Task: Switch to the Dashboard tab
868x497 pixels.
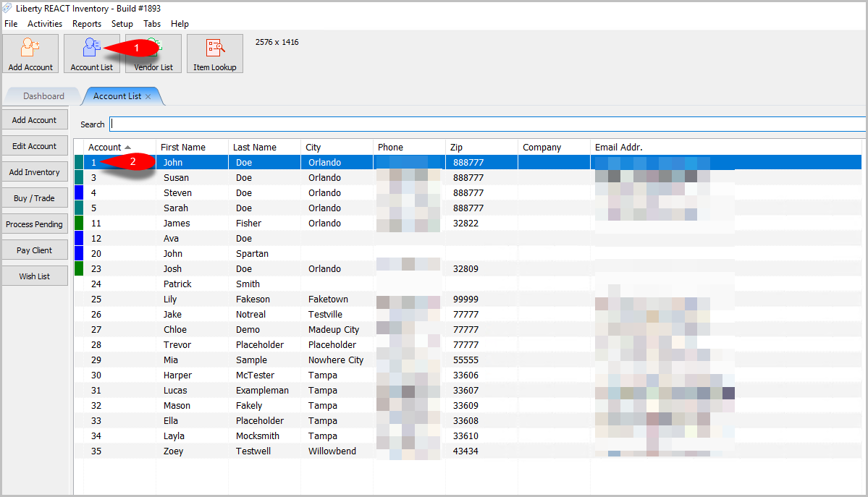Action: pos(43,96)
